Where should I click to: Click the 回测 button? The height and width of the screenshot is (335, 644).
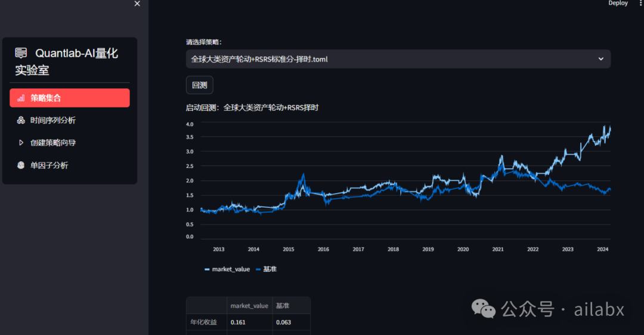click(x=200, y=85)
